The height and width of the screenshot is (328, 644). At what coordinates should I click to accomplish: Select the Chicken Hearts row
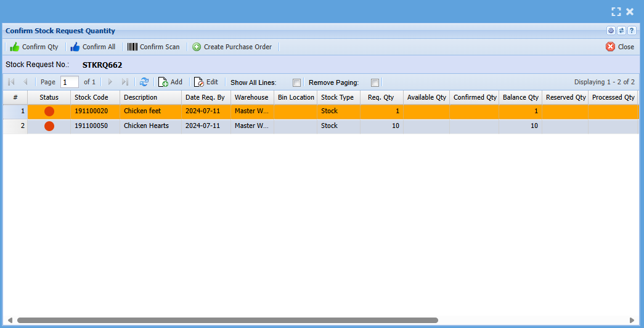[146, 126]
